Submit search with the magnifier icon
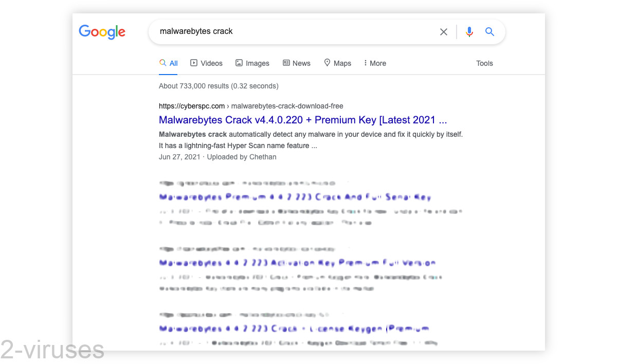The height and width of the screenshot is (364, 617). click(x=489, y=32)
